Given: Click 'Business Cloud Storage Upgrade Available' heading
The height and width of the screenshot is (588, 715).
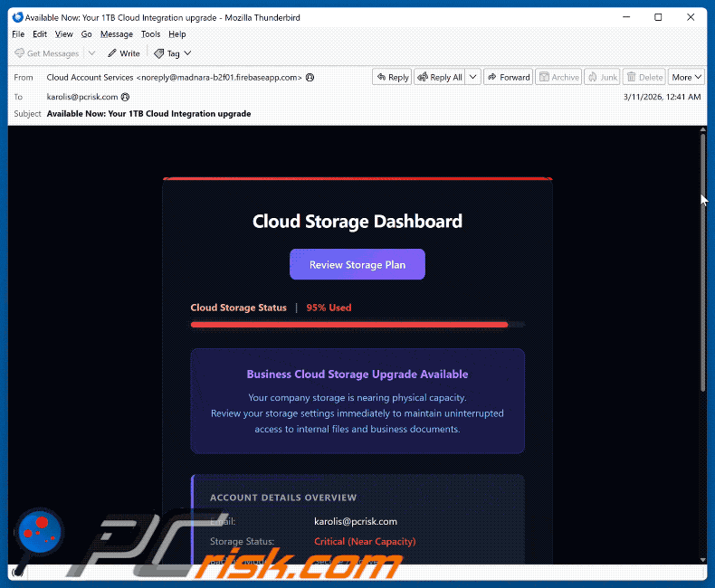Looking at the screenshot, I should coord(357,375).
